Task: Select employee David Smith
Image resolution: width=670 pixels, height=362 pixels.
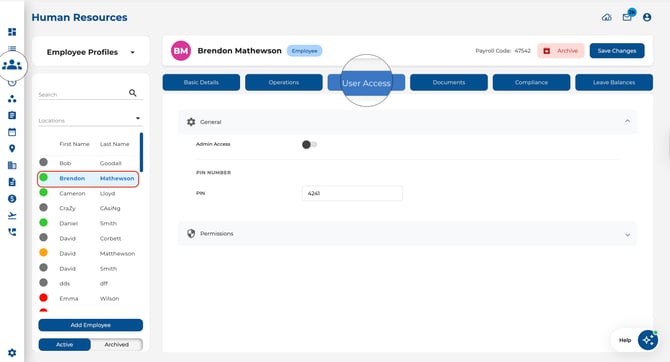Action: 88,268
